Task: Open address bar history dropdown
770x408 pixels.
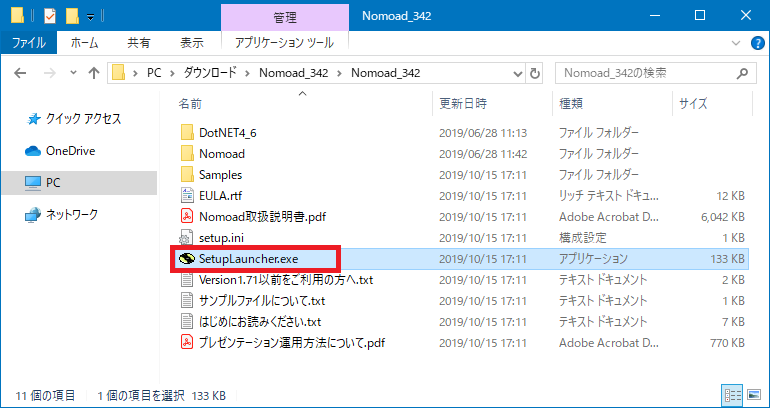Action: click(x=518, y=74)
